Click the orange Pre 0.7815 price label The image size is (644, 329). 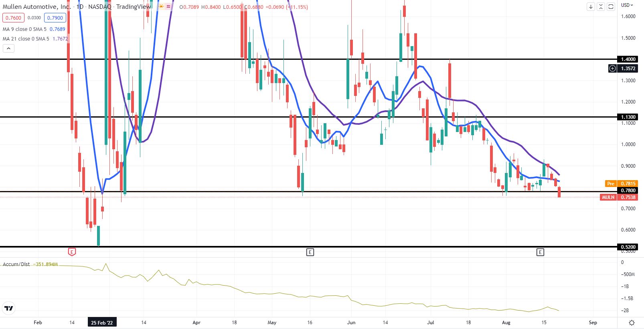point(621,183)
